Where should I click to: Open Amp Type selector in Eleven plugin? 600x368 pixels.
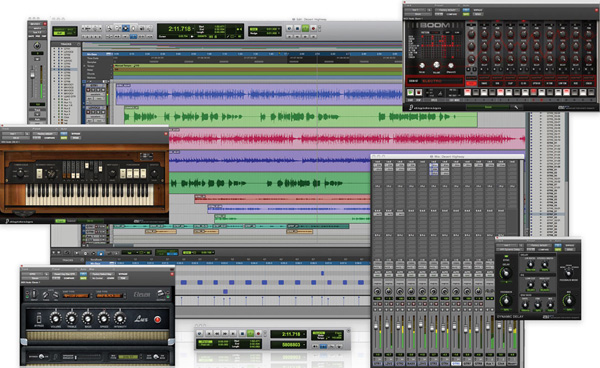point(76,295)
